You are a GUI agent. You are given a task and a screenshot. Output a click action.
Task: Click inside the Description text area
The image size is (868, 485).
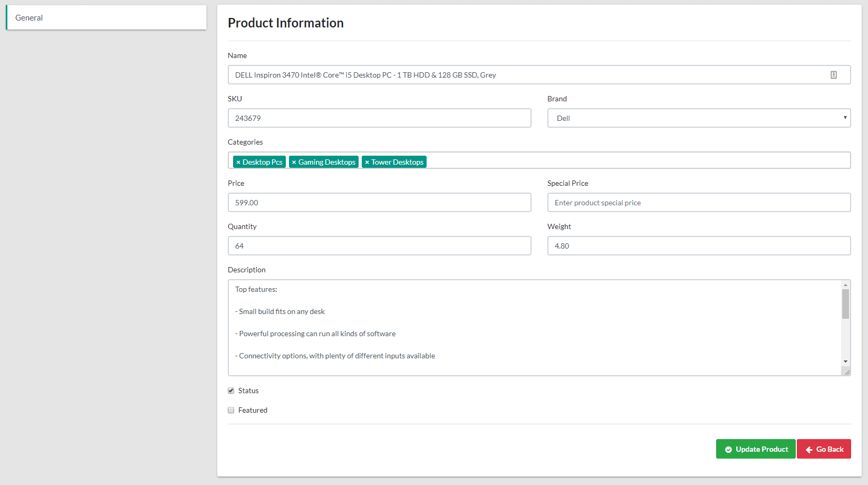tap(535, 328)
